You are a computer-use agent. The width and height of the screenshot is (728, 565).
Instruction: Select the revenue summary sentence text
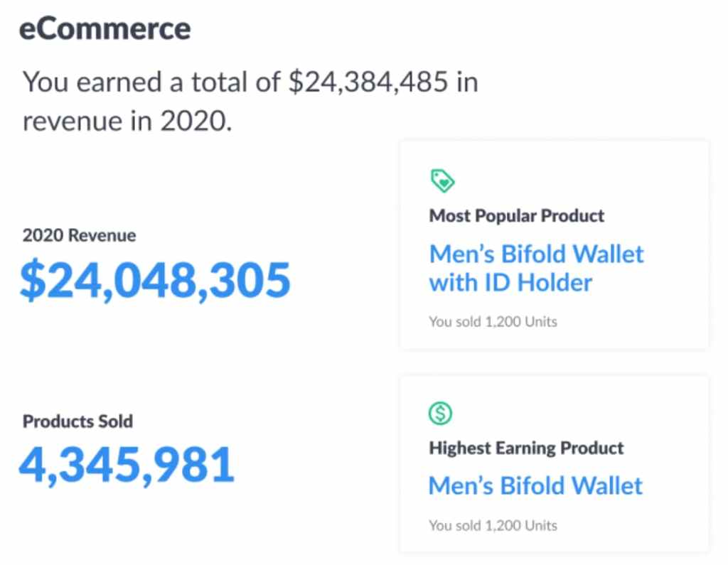(250, 99)
